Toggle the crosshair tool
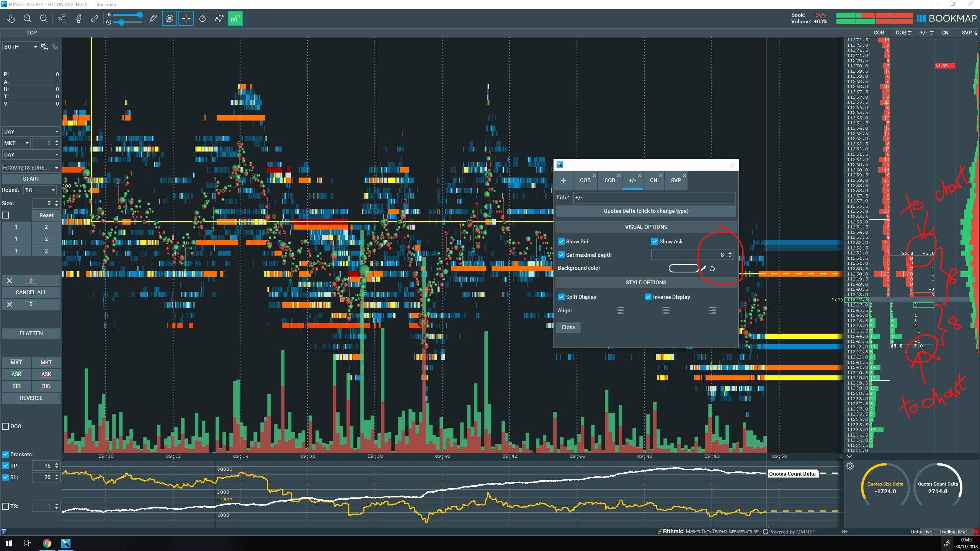 click(186, 18)
